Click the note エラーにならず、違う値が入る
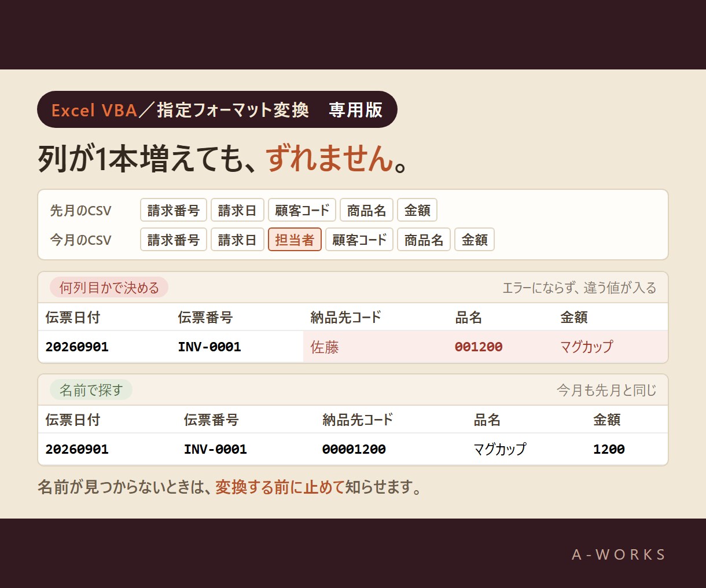 (x=579, y=288)
